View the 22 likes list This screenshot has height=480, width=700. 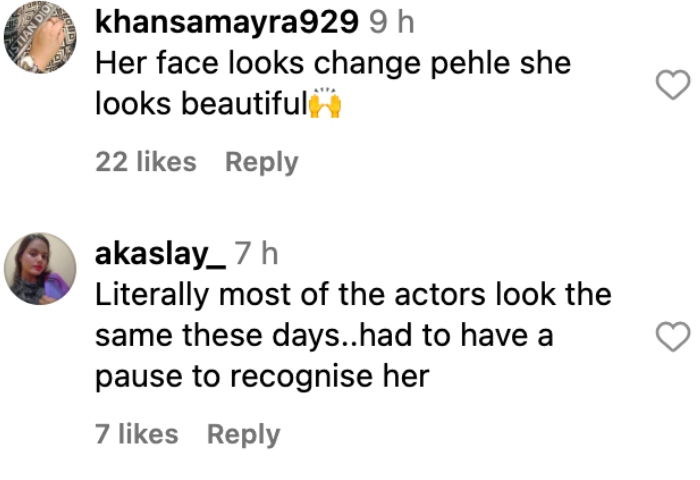146,162
